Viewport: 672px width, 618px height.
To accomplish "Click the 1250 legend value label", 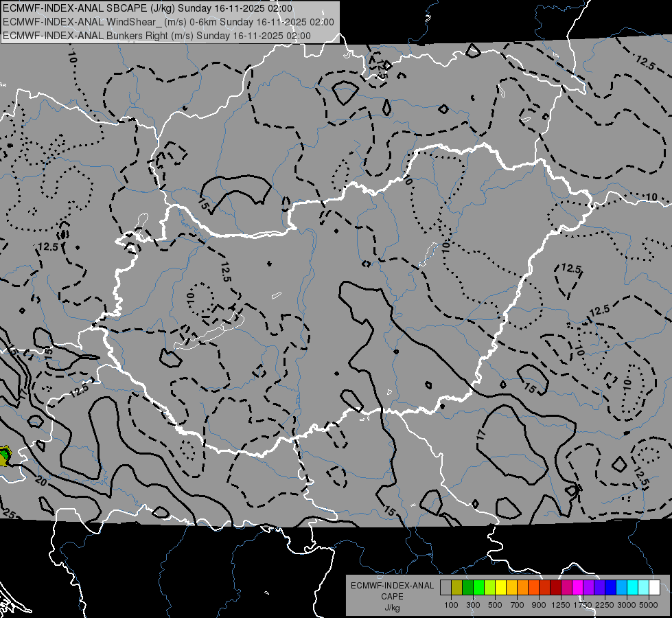I will pyautogui.click(x=561, y=605).
